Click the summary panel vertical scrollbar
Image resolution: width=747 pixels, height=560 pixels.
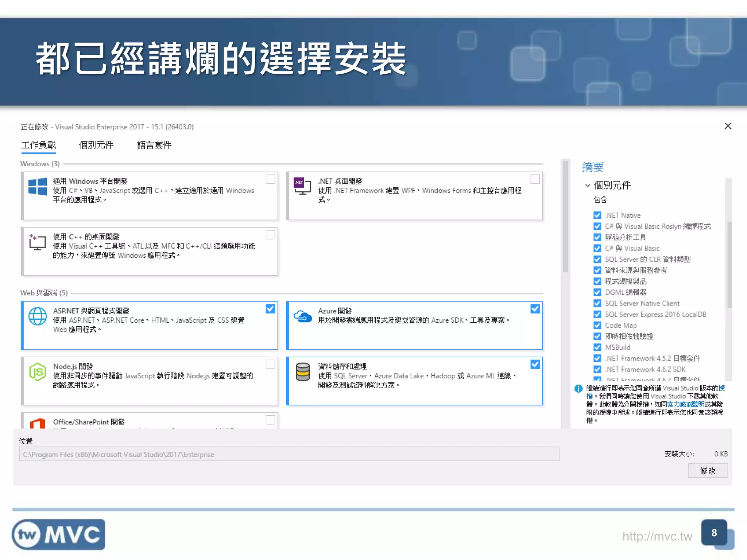tap(729, 264)
